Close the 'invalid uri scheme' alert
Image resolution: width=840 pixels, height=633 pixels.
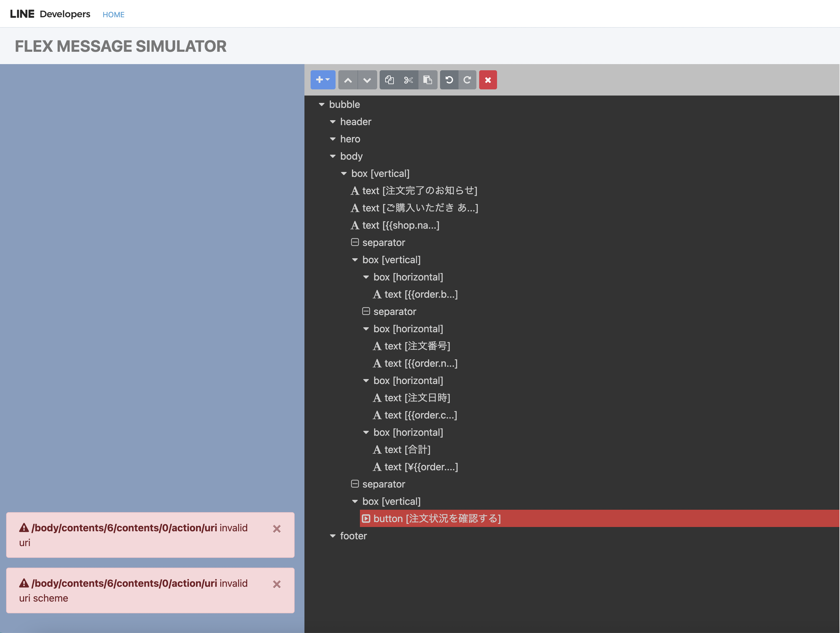tap(277, 584)
